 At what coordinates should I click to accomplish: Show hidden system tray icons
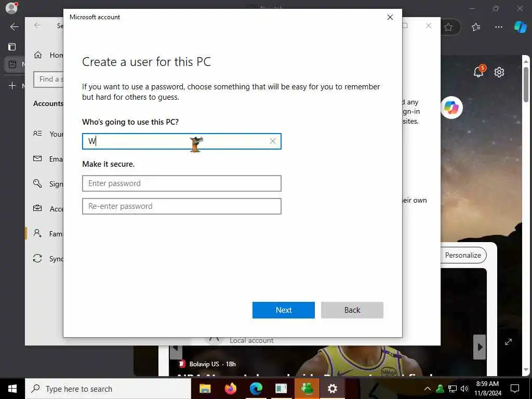(428, 389)
